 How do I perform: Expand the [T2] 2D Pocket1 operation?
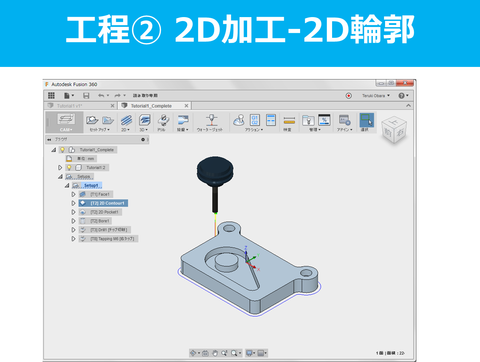click(x=73, y=212)
